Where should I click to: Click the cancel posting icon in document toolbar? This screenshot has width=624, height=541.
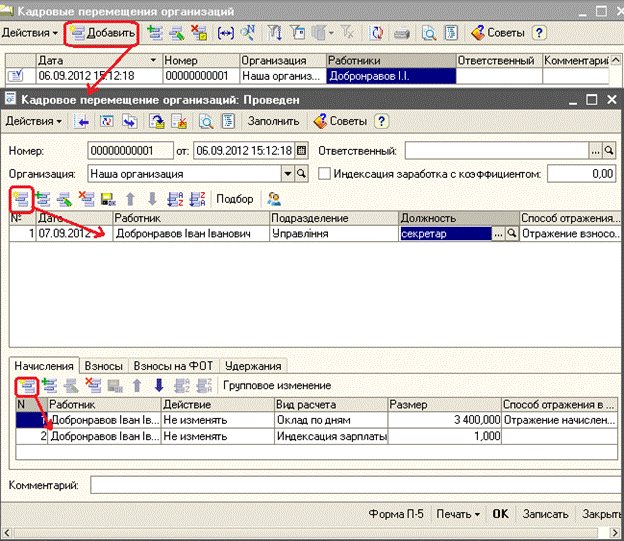(179, 121)
